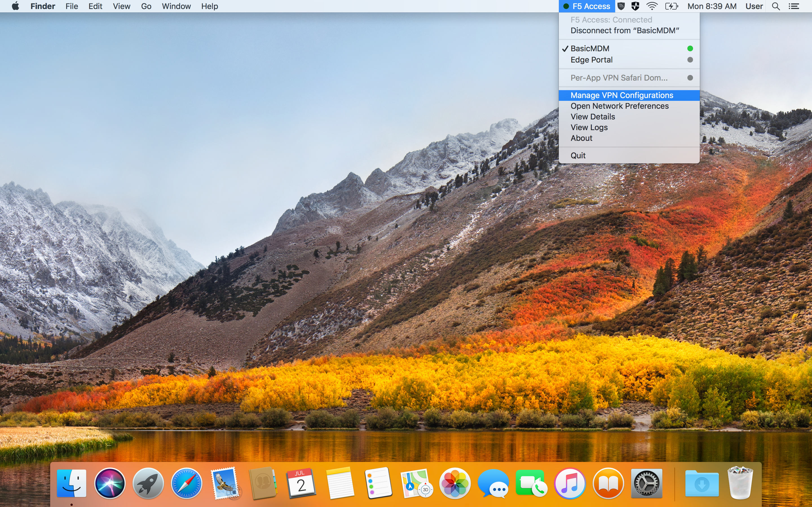
Task: Click the Downloads folder stack in Dock
Action: point(701,483)
